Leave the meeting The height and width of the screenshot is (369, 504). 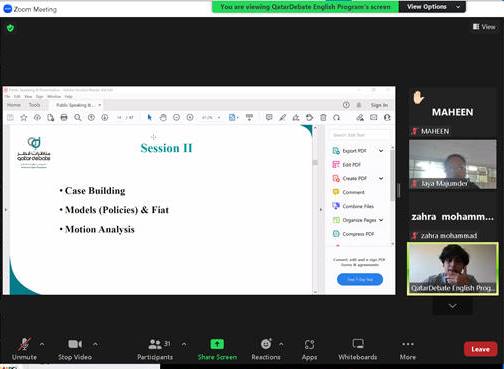point(480,349)
